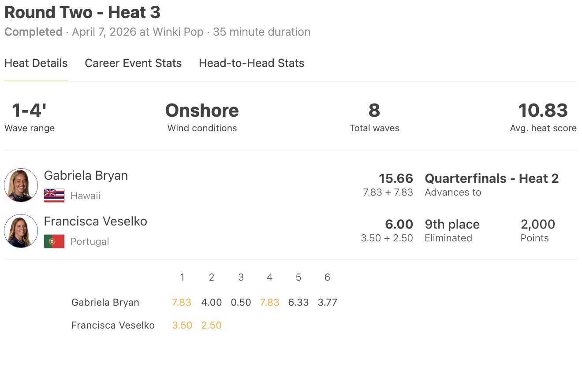This screenshot has width=582, height=392.
Task: Click Gabriela Bryan's profile photo
Action: [x=21, y=185]
